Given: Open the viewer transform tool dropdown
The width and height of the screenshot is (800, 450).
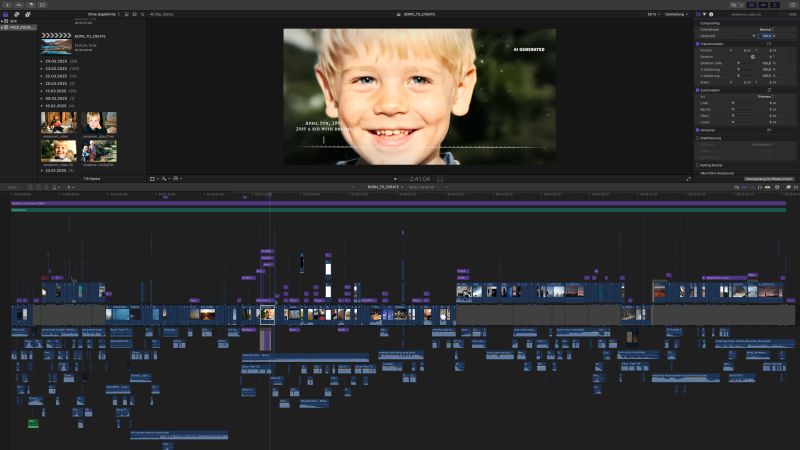Looking at the screenshot, I should [154, 179].
